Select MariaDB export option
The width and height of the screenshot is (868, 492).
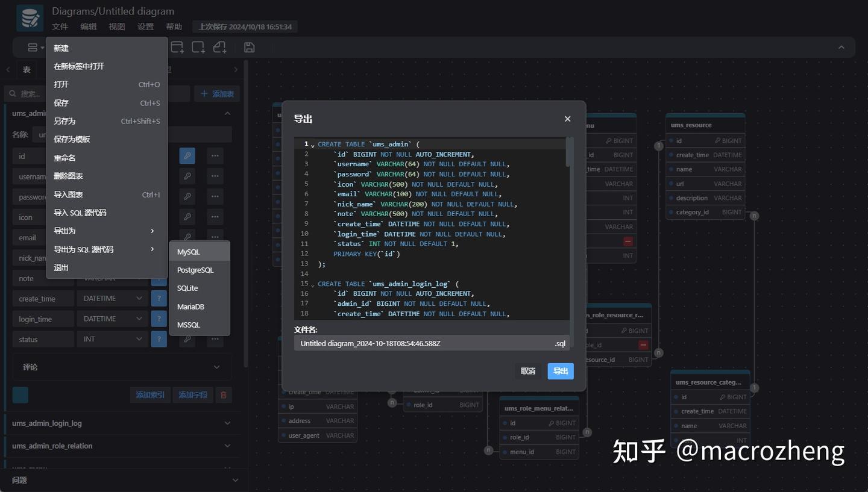tap(200, 307)
